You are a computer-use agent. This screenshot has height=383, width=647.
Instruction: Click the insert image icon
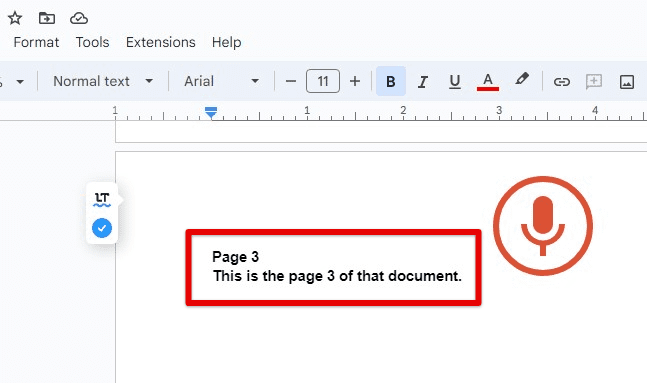click(x=627, y=82)
